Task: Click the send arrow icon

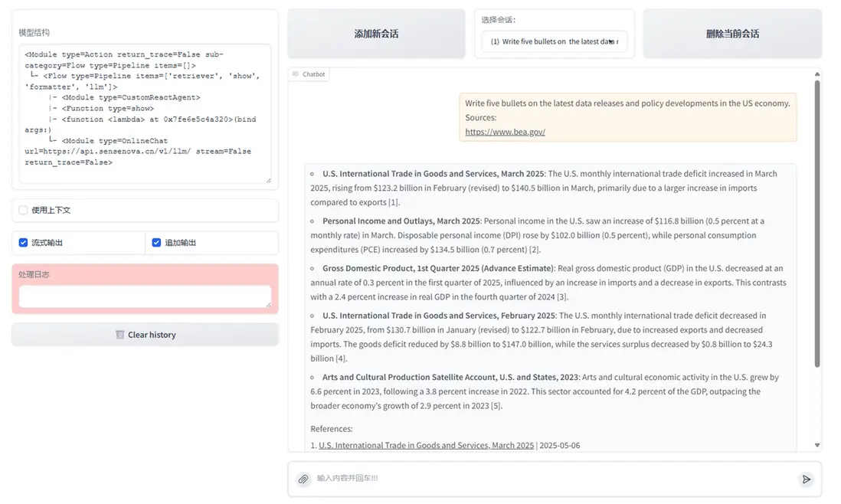Action: (806, 479)
